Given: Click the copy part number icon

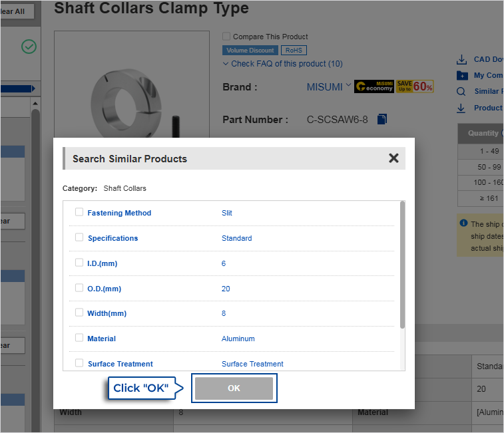Looking at the screenshot, I should tap(382, 120).
